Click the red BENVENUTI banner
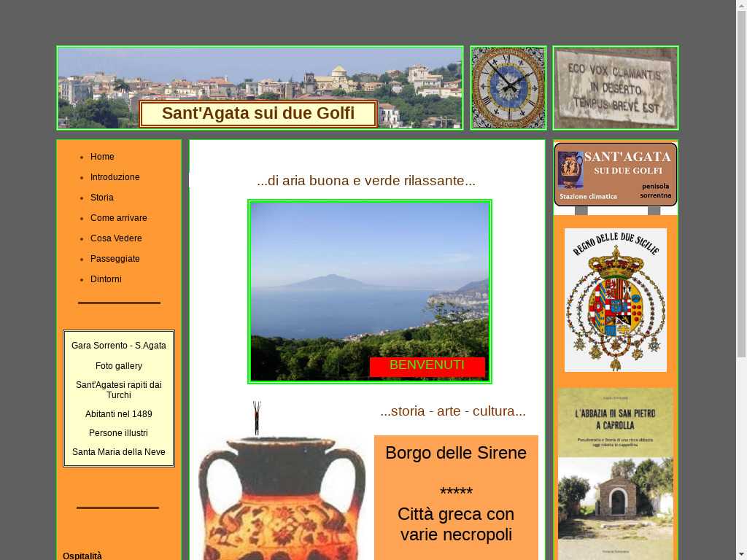747x560 pixels. pyautogui.click(x=427, y=366)
